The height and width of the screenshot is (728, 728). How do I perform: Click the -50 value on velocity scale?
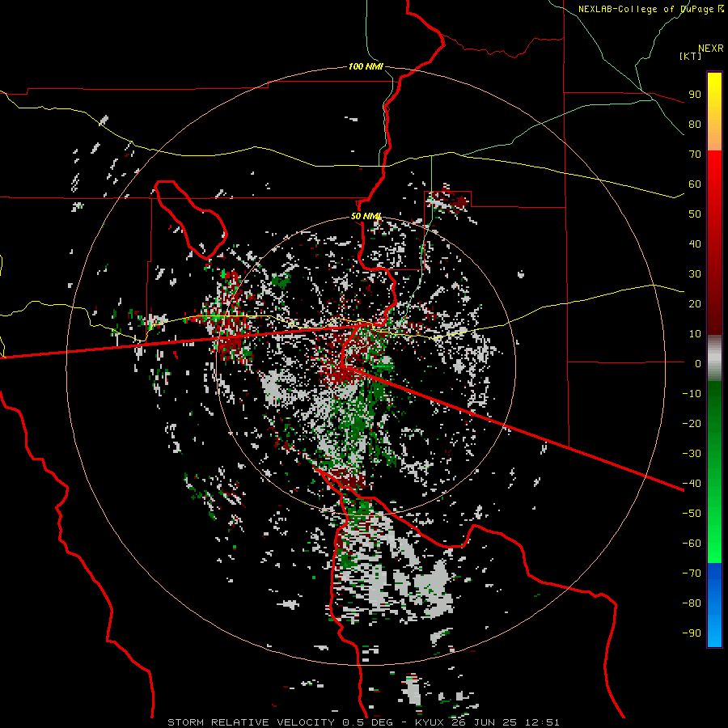(692, 514)
